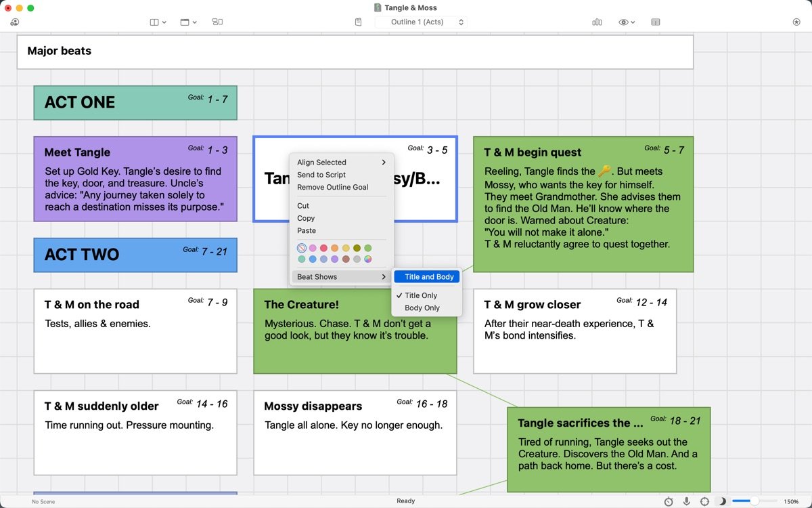Click the table grid icon in toolbar
812x508 pixels.
(656, 22)
